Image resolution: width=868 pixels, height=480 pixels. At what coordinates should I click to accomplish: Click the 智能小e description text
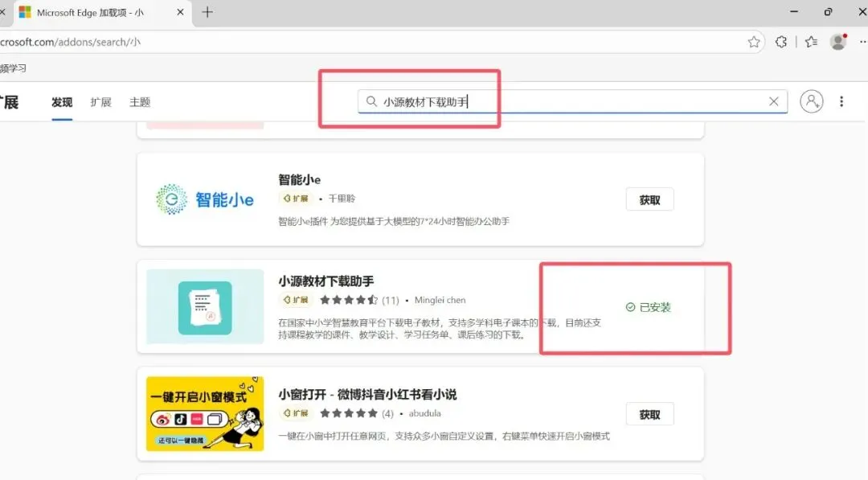[x=394, y=221]
